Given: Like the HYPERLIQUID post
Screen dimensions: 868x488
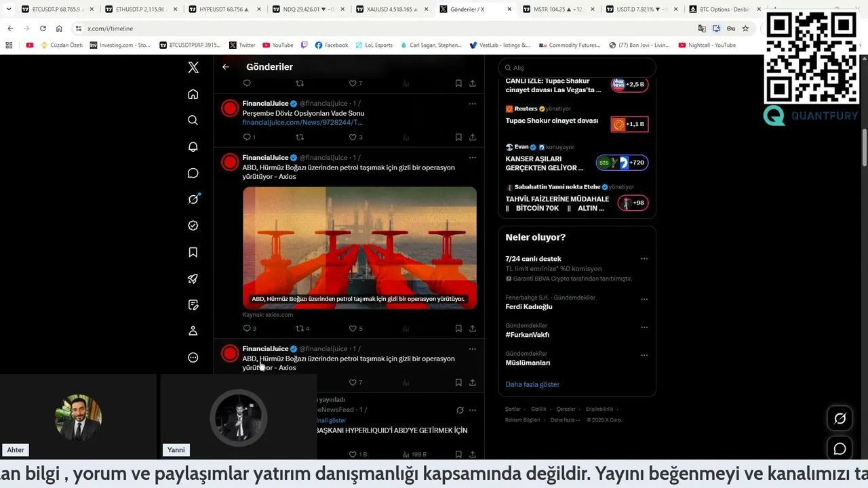Looking at the screenshot, I should pos(353,454).
